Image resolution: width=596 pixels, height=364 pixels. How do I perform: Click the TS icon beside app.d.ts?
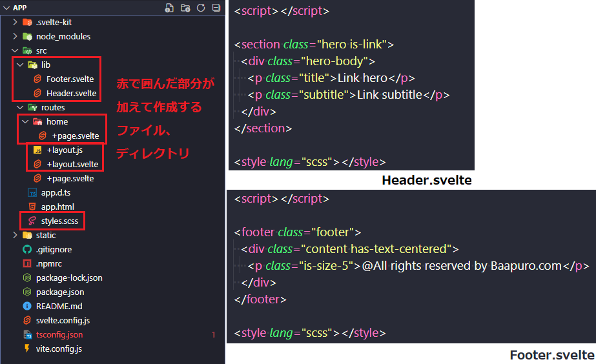pyautogui.click(x=32, y=192)
